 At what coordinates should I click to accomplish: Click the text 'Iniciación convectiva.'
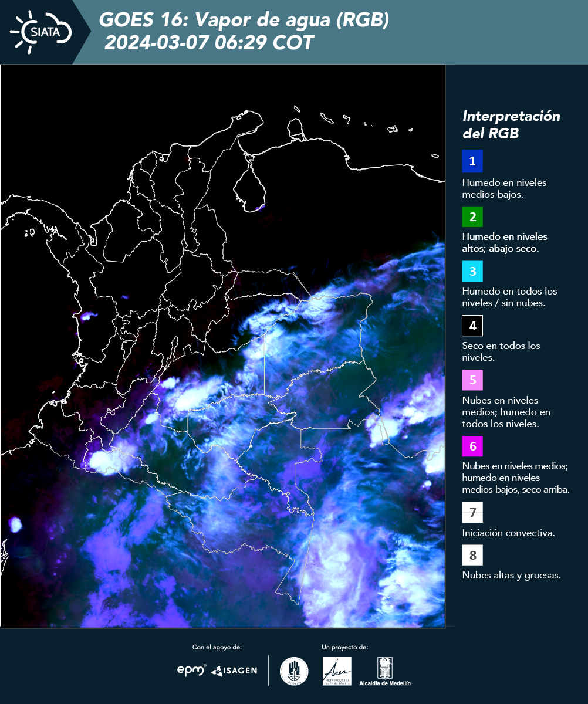[x=508, y=533]
